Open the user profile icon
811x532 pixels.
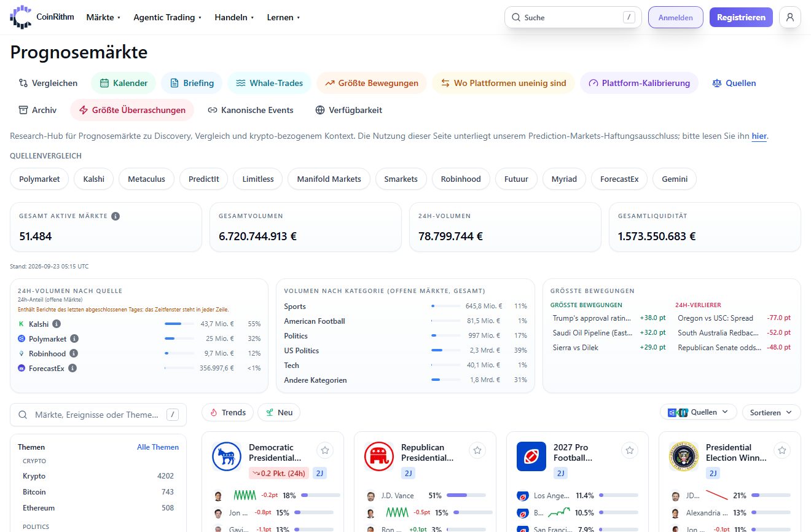point(790,17)
